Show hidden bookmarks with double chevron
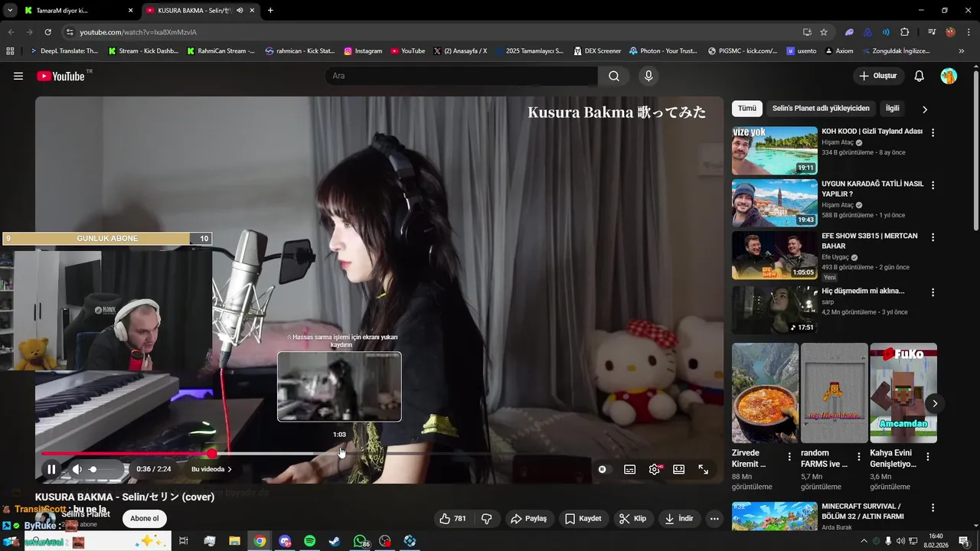980x551 pixels. 962,51
